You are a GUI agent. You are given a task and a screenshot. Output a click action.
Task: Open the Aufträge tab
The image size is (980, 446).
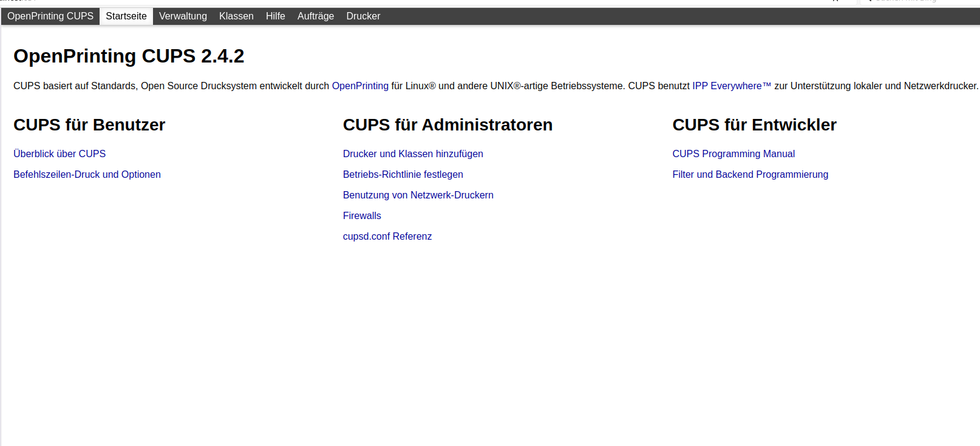[x=315, y=16]
